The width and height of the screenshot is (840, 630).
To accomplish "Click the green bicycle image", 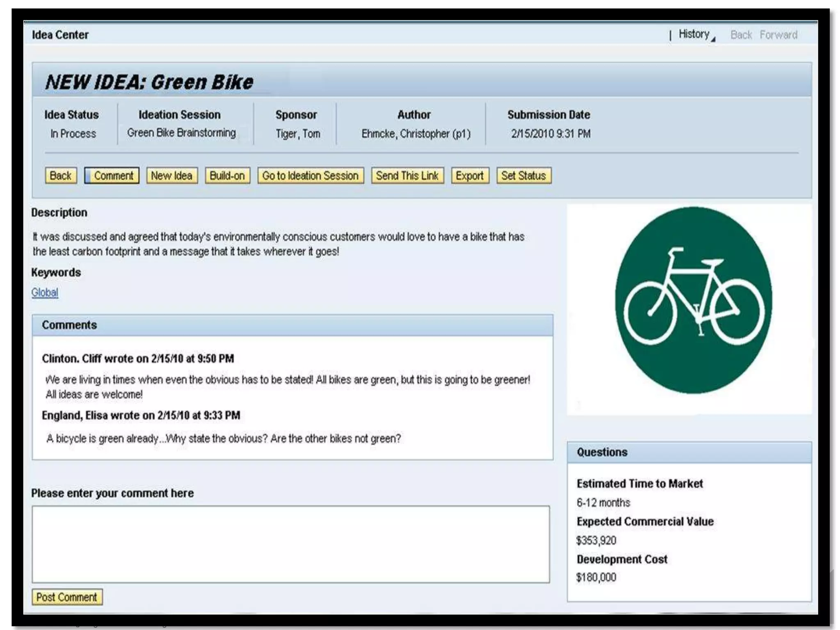I will tap(693, 301).
